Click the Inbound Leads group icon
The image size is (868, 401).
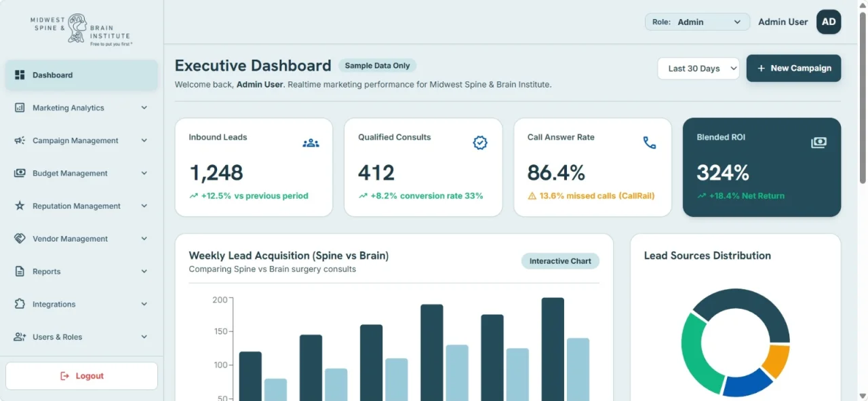311,143
